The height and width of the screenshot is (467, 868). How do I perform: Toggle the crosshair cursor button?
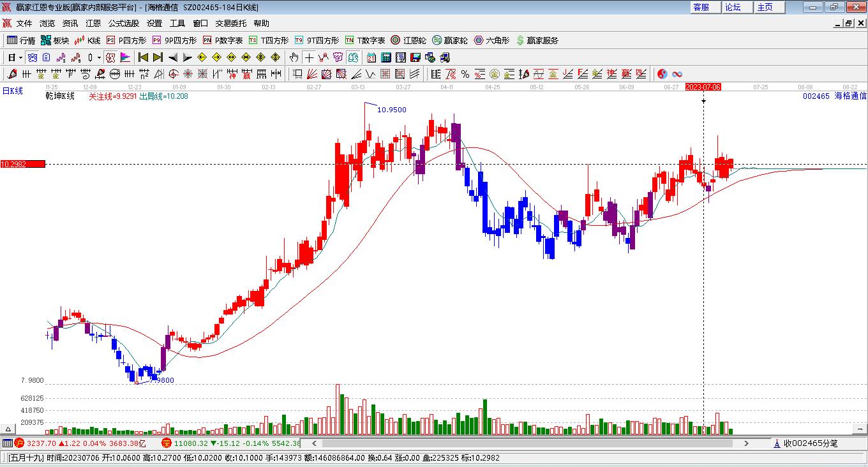pyautogui.click(x=309, y=57)
